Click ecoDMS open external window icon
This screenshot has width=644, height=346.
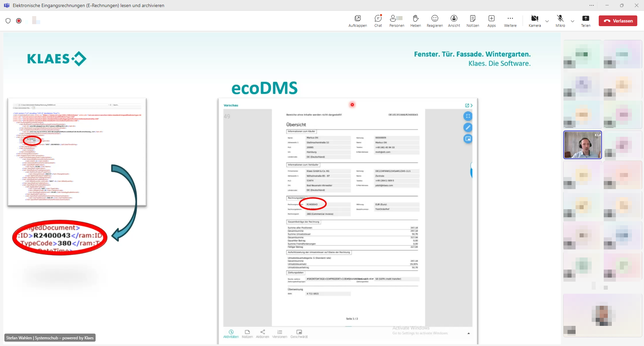pos(467,105)
